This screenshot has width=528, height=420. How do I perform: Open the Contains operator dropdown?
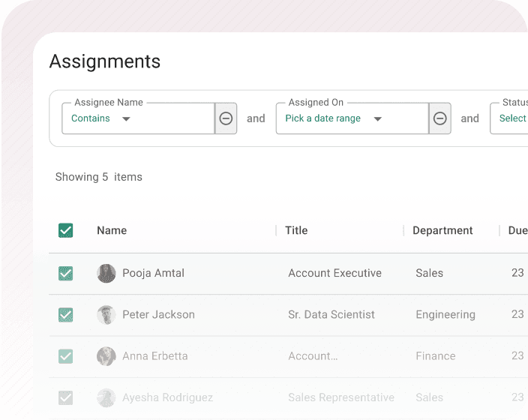(x=101, y=118)
